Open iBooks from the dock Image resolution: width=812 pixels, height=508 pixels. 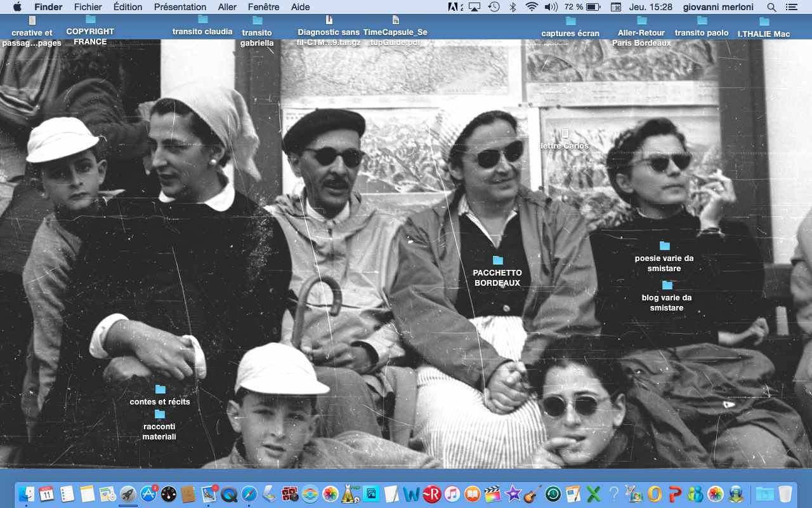pyautogui.click(x=473, y=494)
